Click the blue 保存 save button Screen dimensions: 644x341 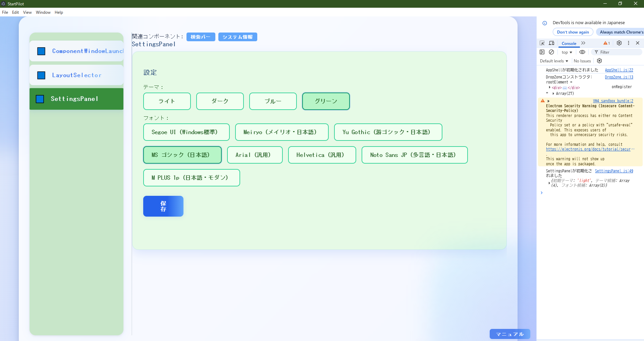(x=163, y=206)
